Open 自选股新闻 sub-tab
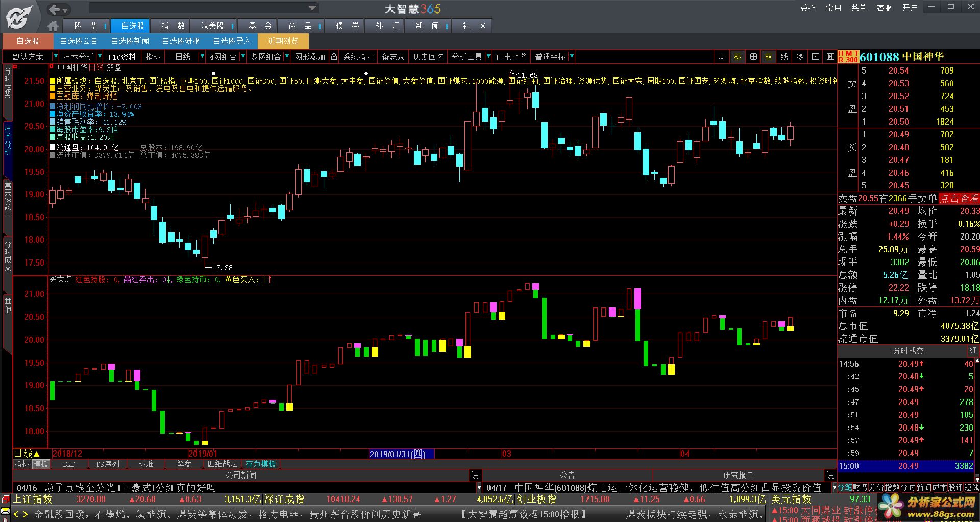980x522 pixels. point(130,41)
